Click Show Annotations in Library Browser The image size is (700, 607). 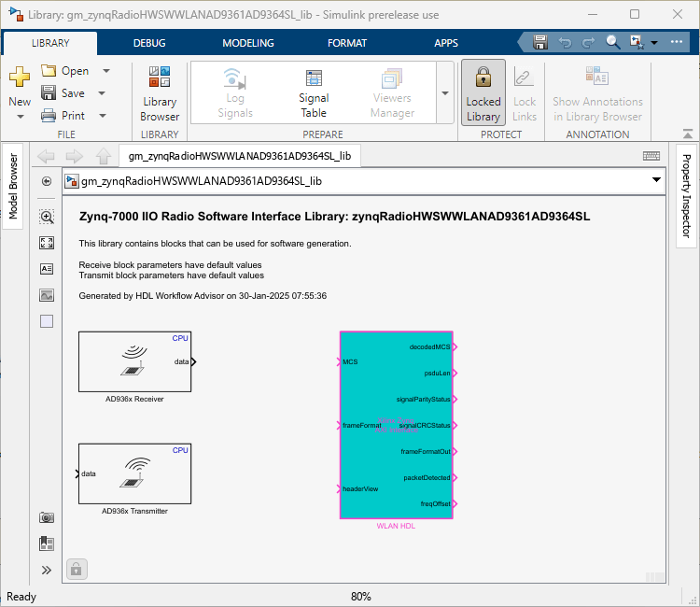pyautogui.click(x=597, y=93)
